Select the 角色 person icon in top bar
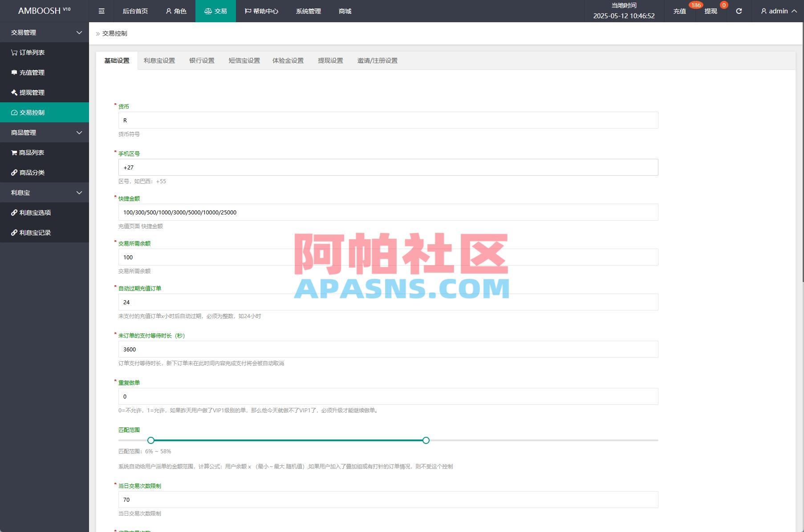This screenshot has height=532, width=804. [x=168, y=11]
